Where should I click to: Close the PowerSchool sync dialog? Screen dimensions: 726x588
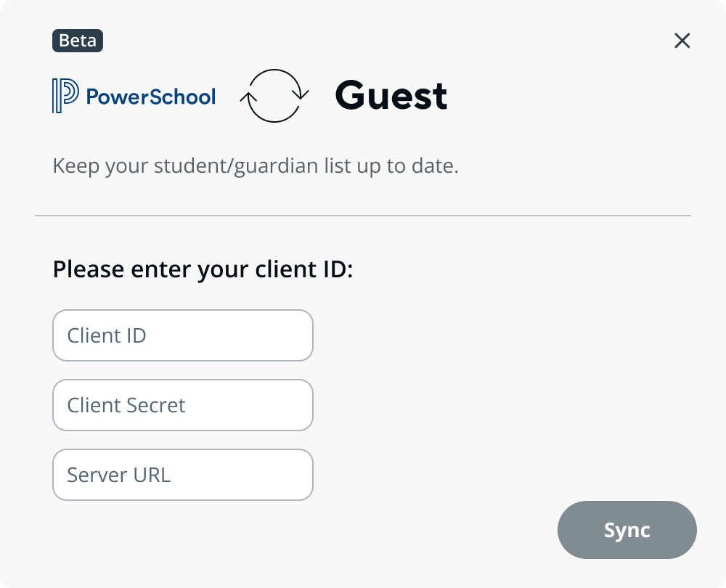(x=682, y=41)
